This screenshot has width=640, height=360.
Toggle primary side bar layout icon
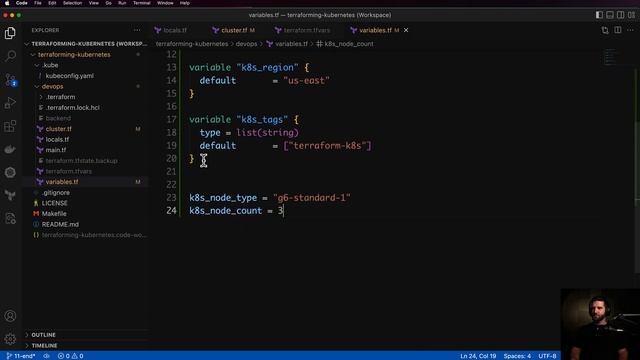(x=599, y=15)
